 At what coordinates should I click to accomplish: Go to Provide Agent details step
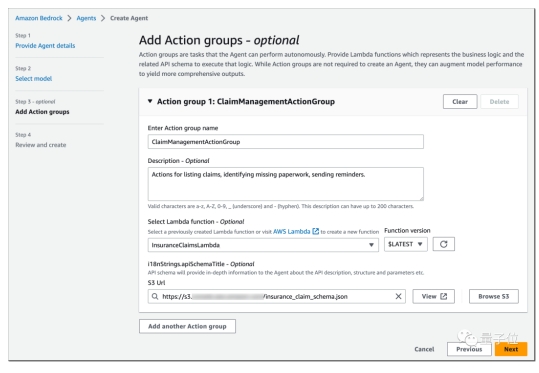(45, 45)
